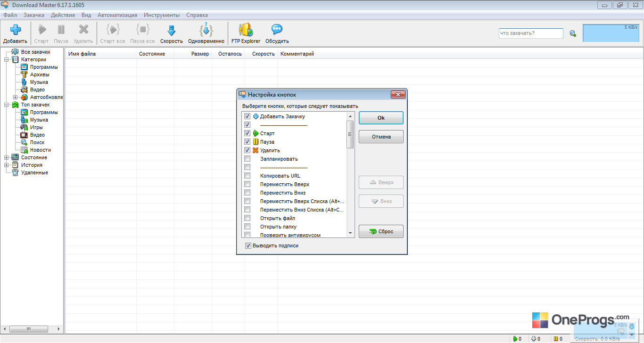The width and height of the screenshot is (644, 343).
Task: Click the down arrow of button list scrollbar
Action: coord(350,233)
